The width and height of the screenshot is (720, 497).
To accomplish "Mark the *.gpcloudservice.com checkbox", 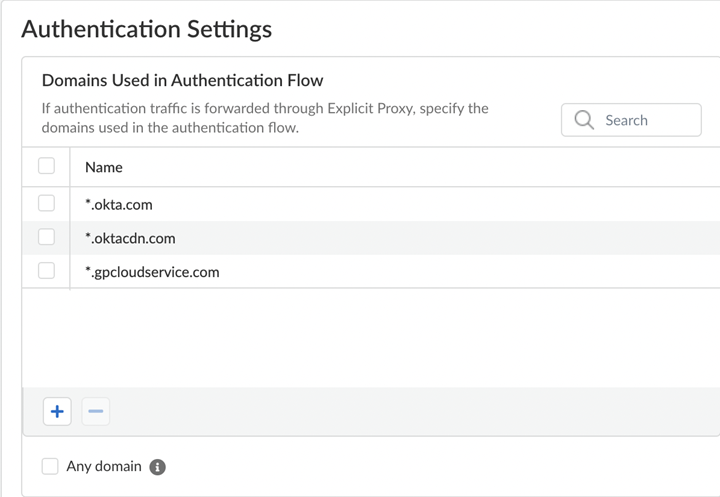I will point(46,271).
